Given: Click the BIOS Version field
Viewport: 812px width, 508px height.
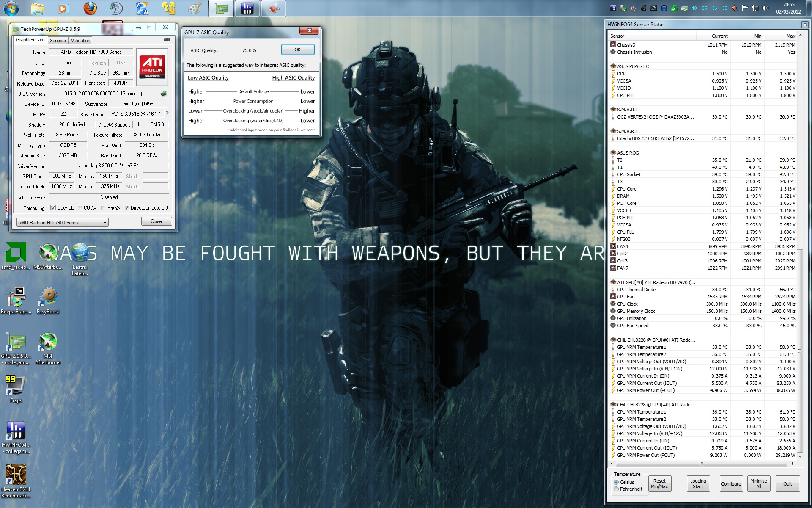Looking at the screenshot, I should [x=103, y=94].
